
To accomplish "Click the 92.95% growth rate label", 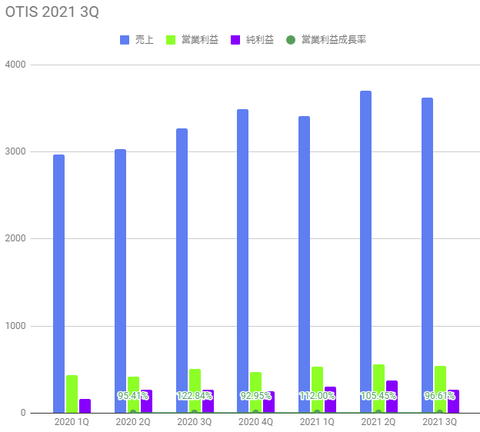I will coord(256,396).
